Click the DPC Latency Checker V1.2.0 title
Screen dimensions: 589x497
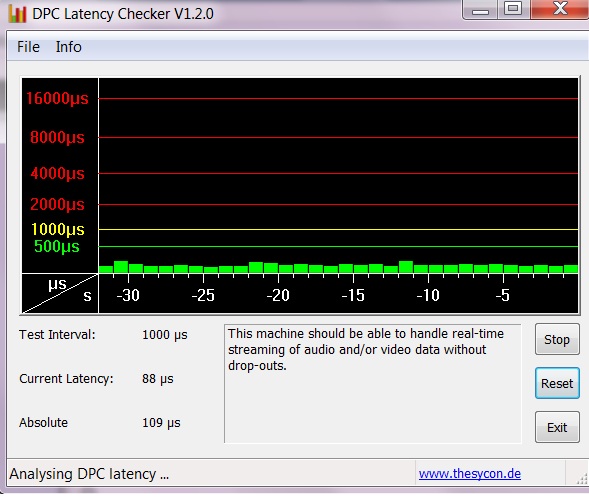pos(123,14)
